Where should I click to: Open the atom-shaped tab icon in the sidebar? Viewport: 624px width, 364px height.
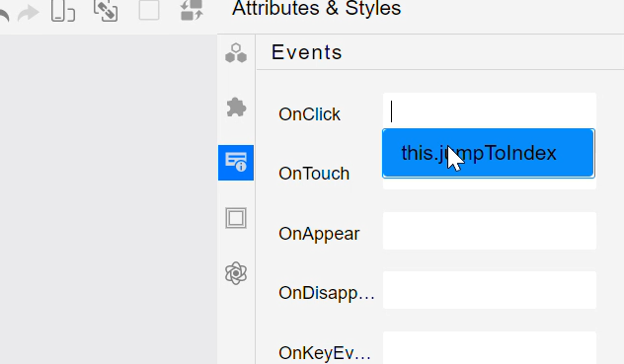(x=236, y=273)
